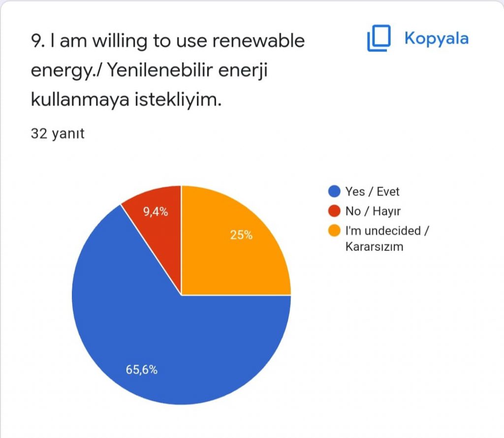
Task: Click the 32 yanıt response count
Action: coord(58,133)
